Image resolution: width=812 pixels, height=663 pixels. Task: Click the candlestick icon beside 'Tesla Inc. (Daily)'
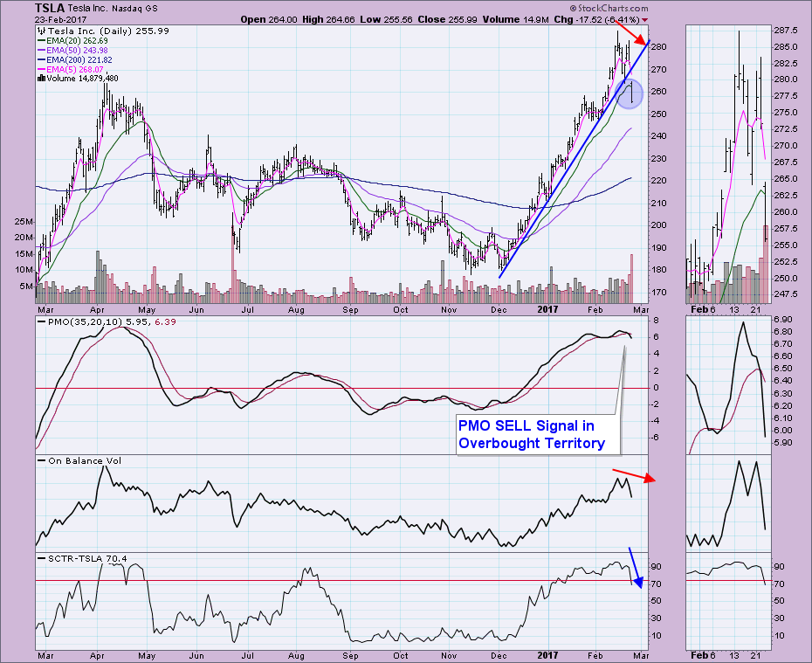point(41,31)
